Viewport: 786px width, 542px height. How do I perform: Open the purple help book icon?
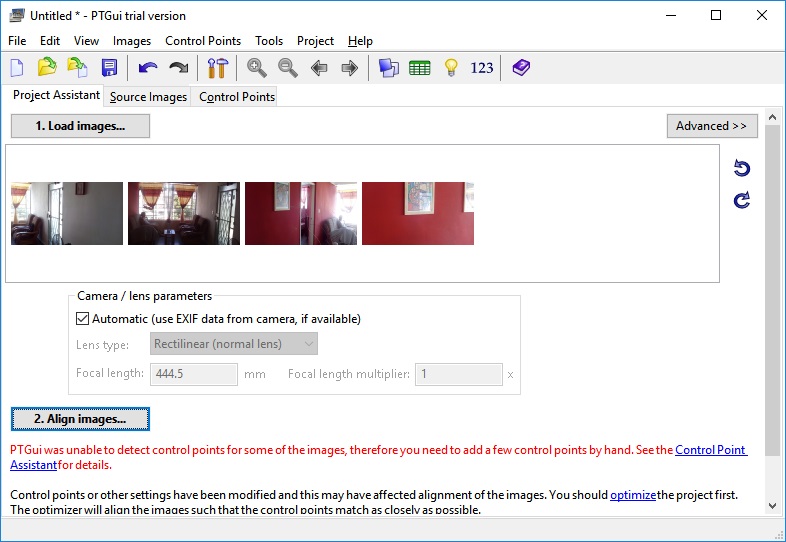pyautogui.click(x=521, y=67)
